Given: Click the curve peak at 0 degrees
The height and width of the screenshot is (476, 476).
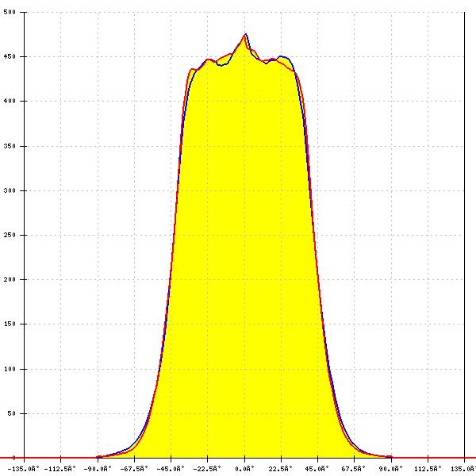Looking at the screenshot, I should (245, 34).
